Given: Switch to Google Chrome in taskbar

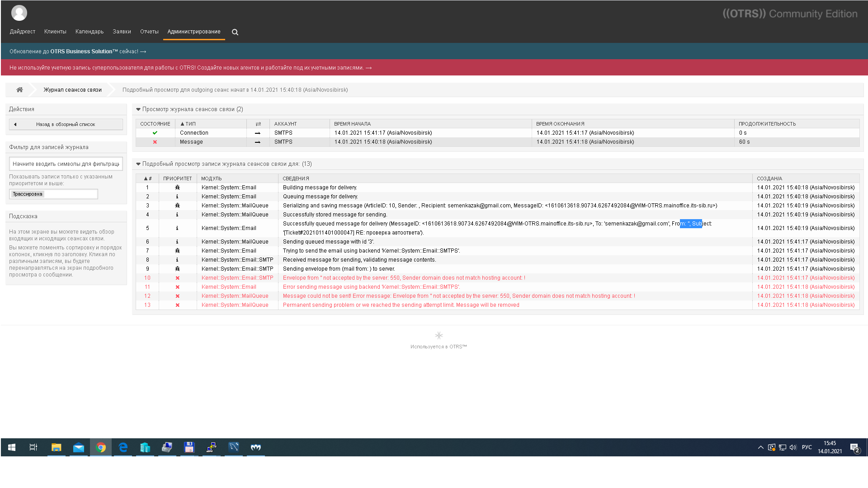Looking at the screenshot, I should coord(101,447).
